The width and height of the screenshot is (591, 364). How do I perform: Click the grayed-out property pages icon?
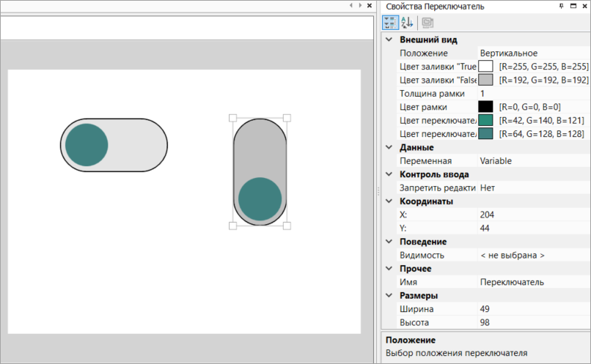pos(427,23)
